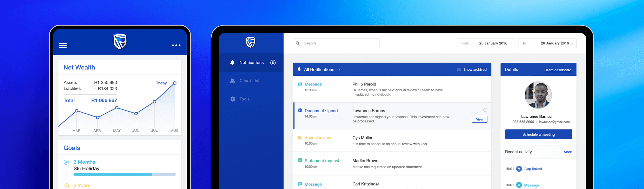Click the Goals card heading

[72, 148]
